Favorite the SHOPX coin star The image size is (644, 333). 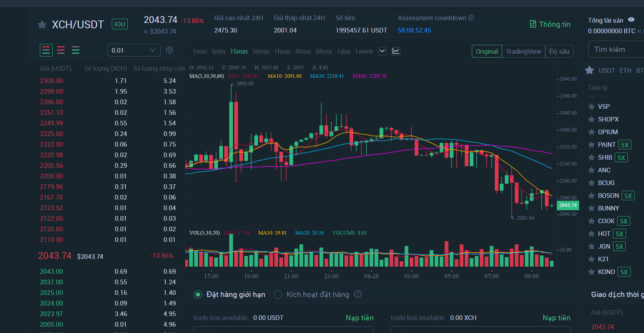[x=591, y=119]
